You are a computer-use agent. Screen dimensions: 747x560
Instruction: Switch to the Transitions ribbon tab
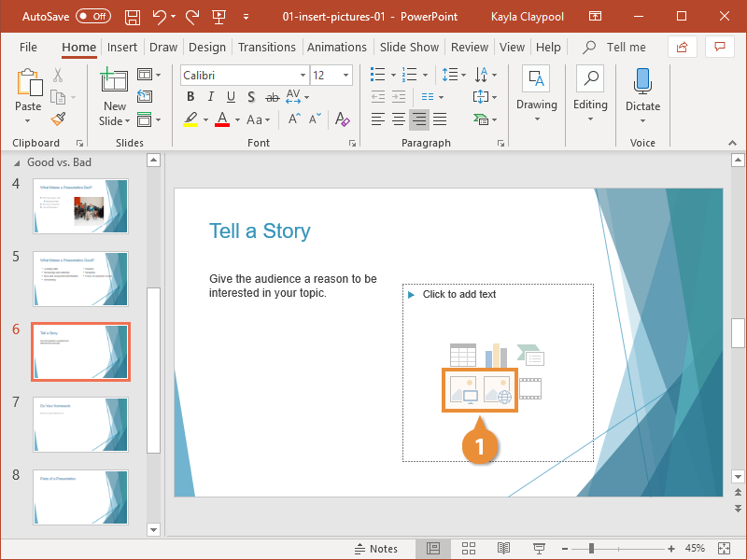tap(266, 47)
